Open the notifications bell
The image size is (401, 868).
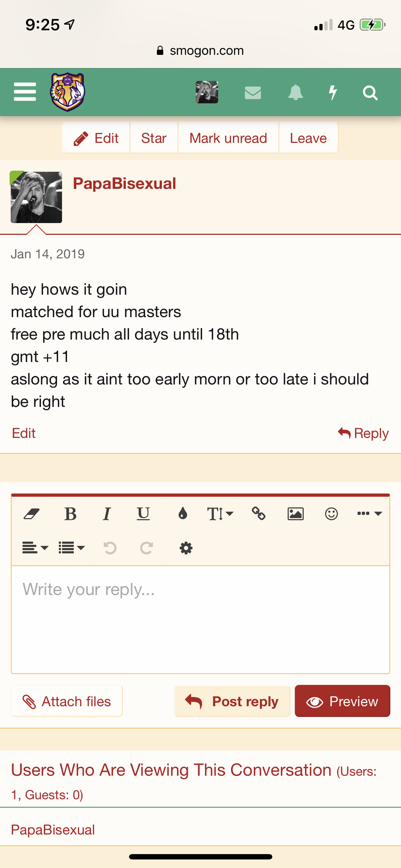click(295, 93)
